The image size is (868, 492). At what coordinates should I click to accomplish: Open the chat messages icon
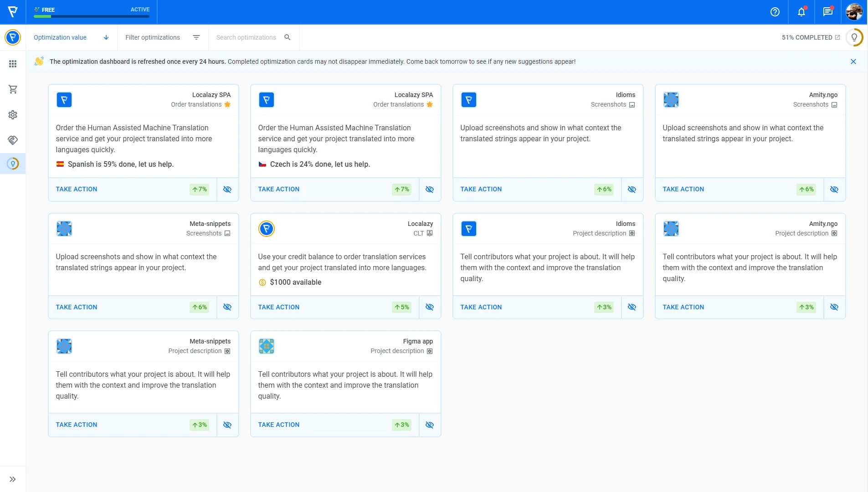tap(827, 12)
